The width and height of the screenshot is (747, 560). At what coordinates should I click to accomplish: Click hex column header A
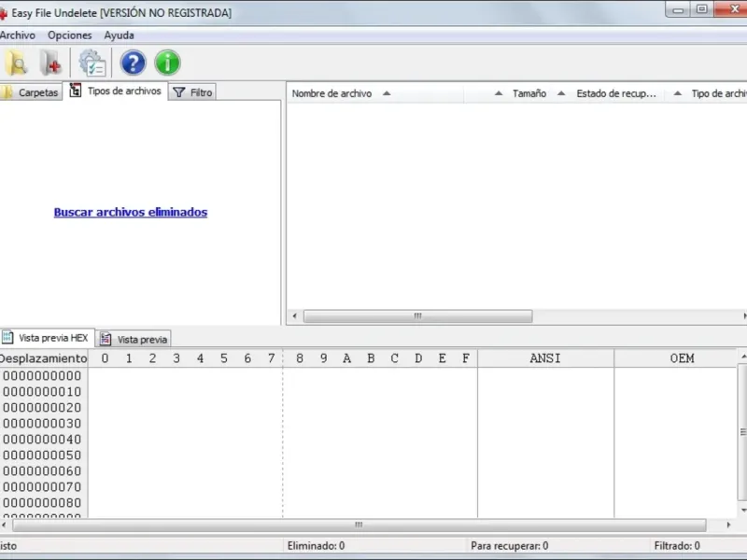pos(346,358)
